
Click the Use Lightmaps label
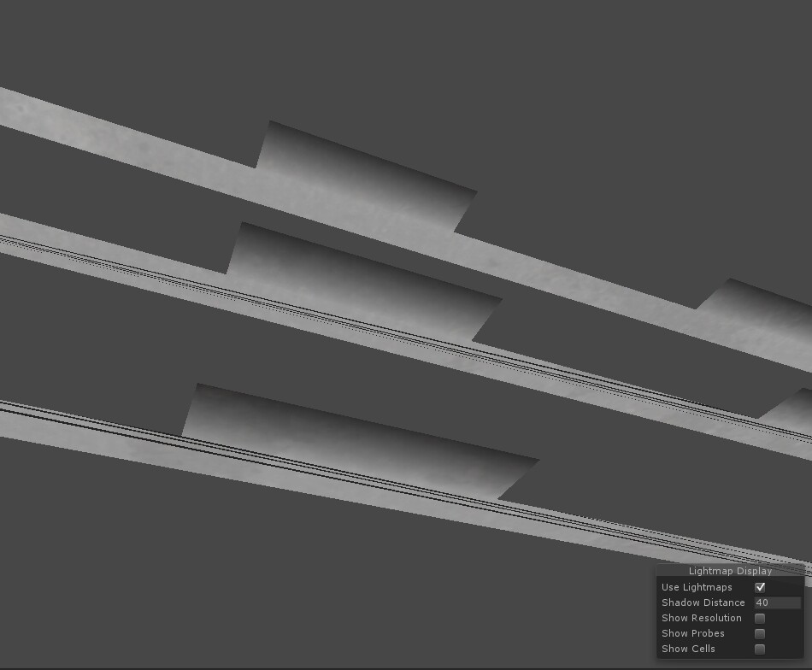697,587
